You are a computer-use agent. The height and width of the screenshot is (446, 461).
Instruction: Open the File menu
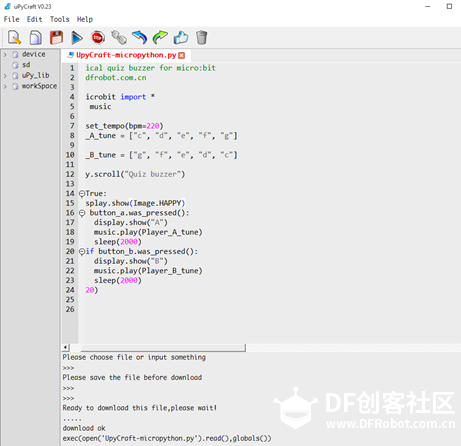11,19
